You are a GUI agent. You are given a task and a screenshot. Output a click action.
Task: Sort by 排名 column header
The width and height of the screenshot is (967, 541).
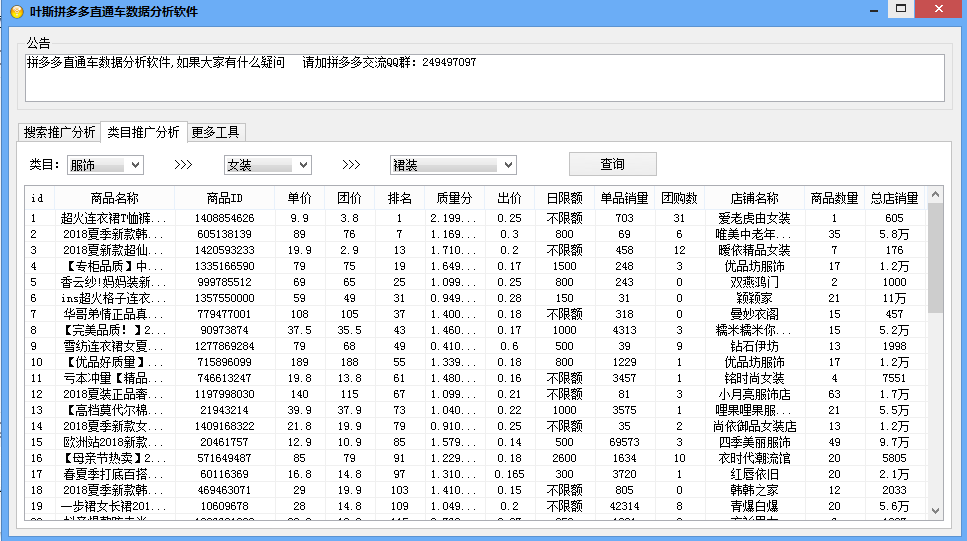399,198
